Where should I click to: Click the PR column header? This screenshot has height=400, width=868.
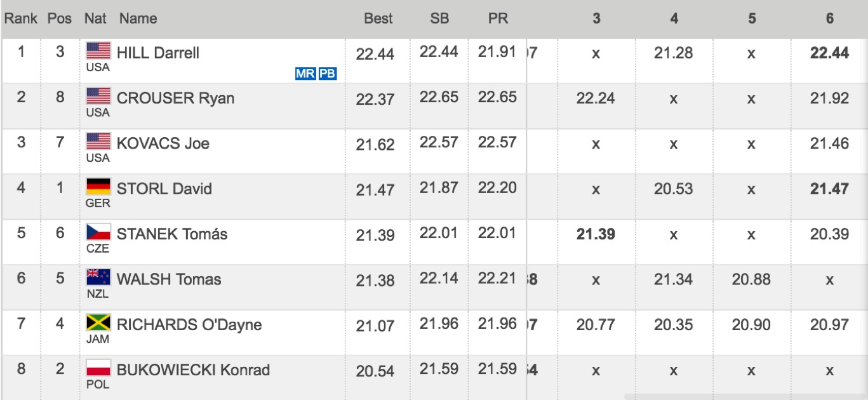tap(498, 19)
